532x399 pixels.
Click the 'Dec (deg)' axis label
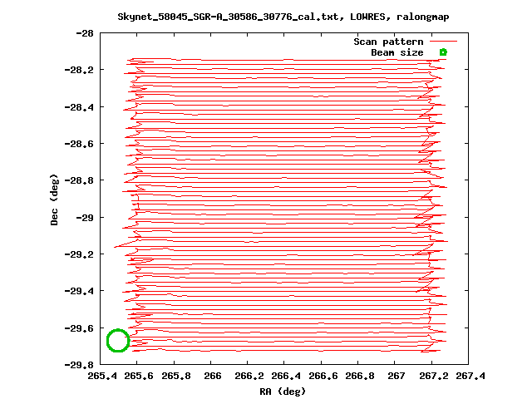click(54, 199)
